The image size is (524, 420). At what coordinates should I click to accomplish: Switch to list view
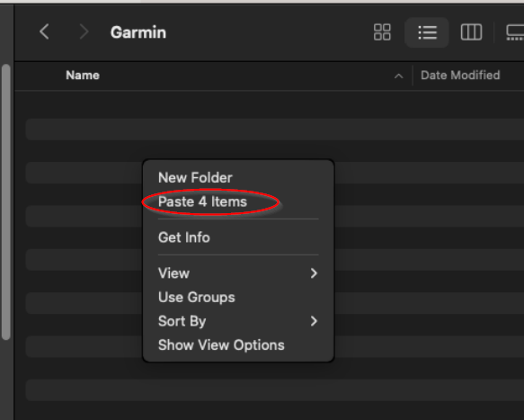(427, 32)
